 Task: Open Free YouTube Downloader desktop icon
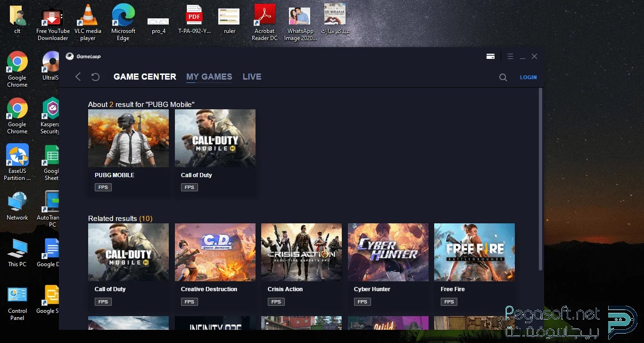click(53, 23)
